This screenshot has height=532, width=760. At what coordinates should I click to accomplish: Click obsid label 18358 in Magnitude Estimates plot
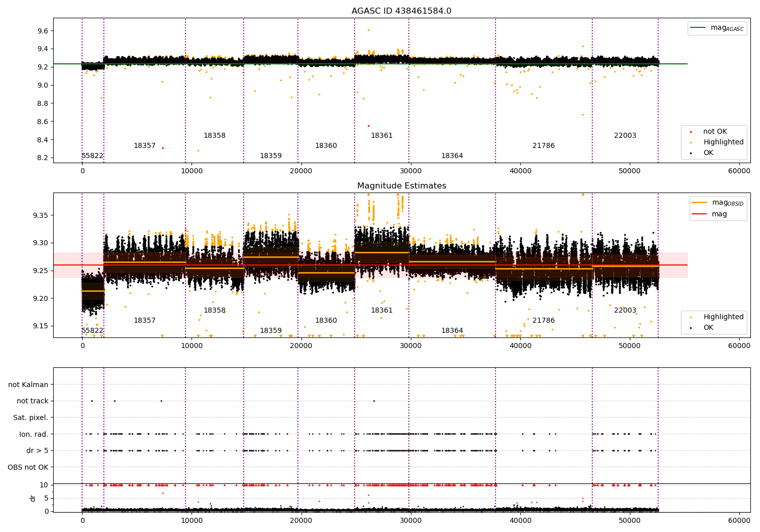[x=214, y=311]
